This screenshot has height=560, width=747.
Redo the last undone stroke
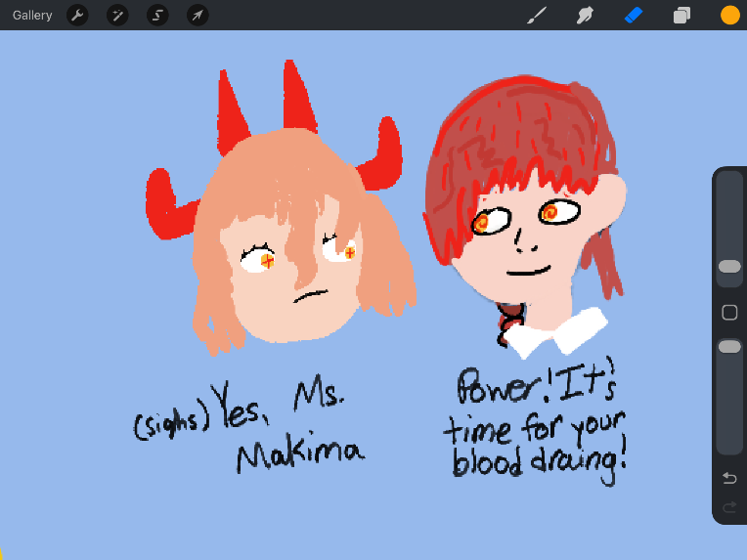point(729,507)
